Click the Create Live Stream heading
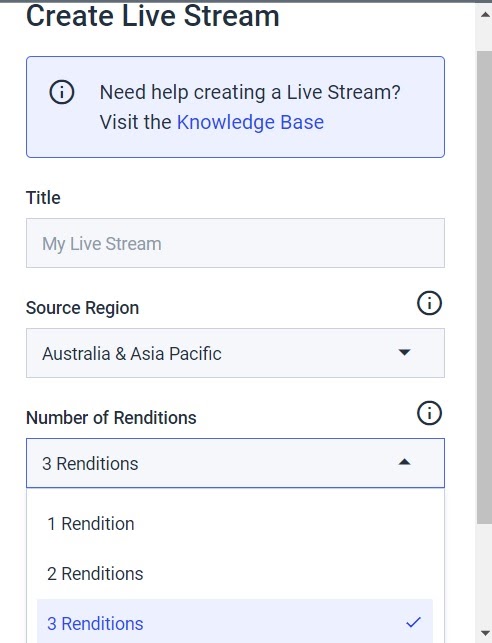Viewport: 492px width, 643px height. (x=153, y=16)
